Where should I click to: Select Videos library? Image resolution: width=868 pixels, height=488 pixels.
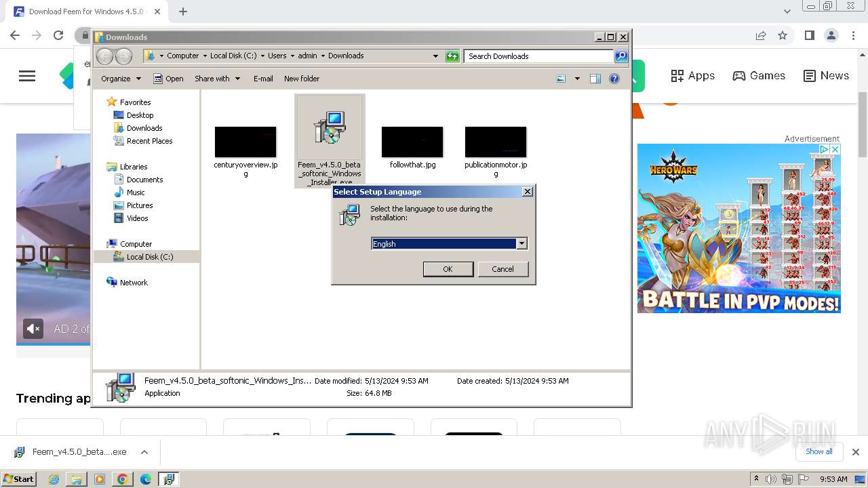(137, 218)
